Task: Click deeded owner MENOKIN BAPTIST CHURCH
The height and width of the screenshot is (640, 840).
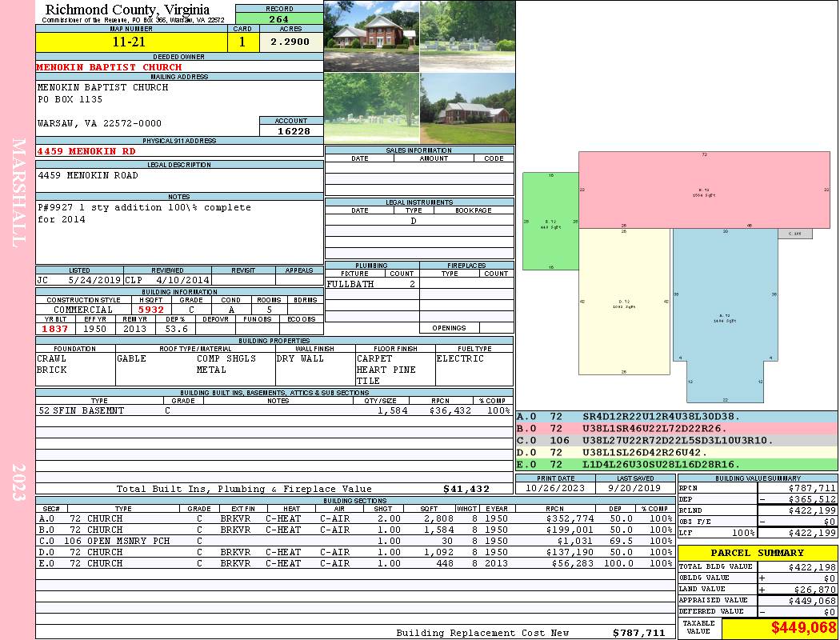Action: pos(109,67)
